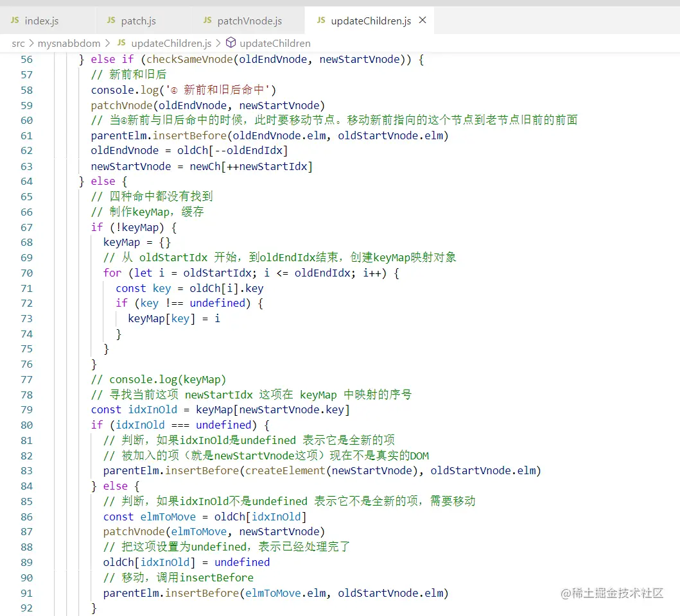
Task: Click line number 92 in the gutter
Action: [26, 608]
